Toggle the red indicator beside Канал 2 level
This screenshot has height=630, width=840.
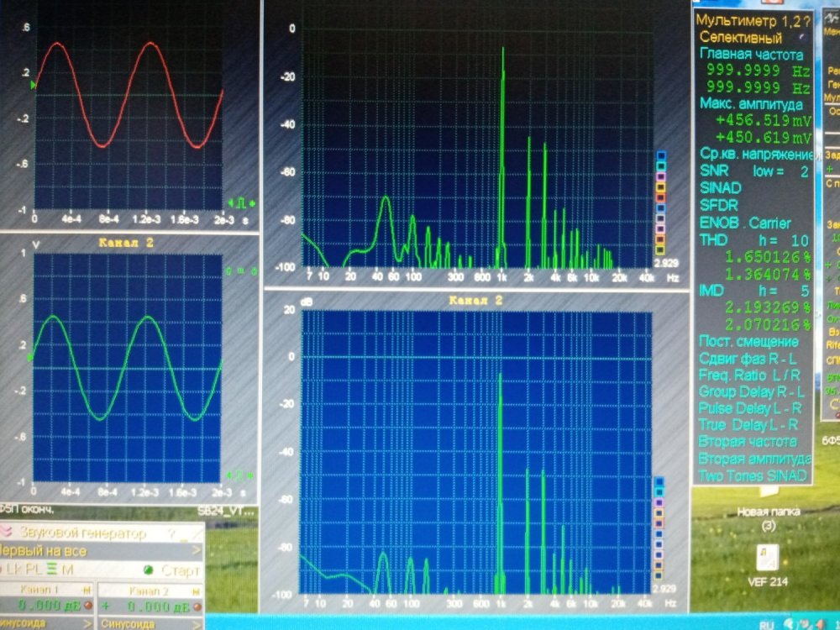click(196, 605)
